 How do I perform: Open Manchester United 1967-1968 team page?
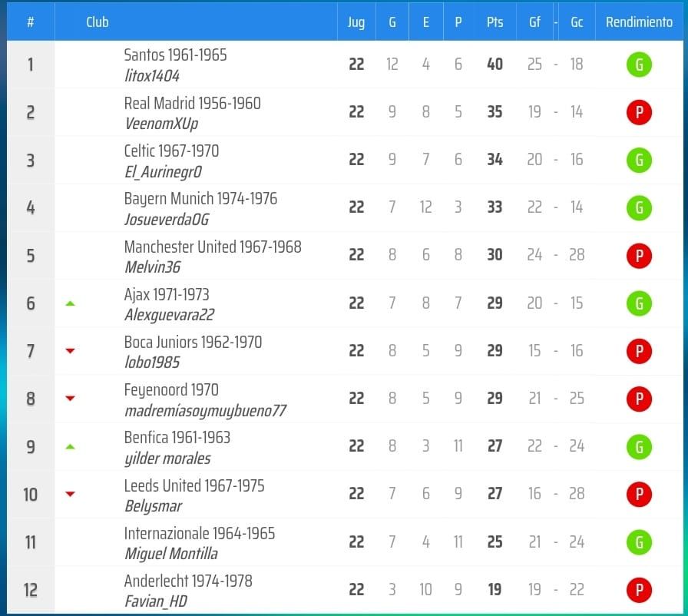coord(213,247)
